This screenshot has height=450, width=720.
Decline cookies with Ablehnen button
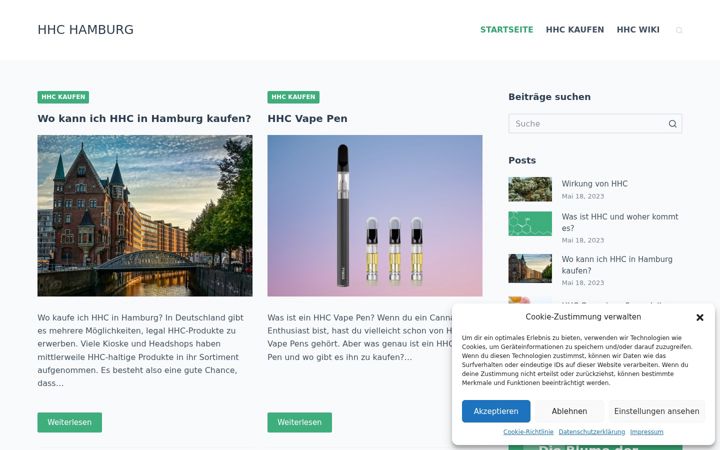(x=569, y=411)
